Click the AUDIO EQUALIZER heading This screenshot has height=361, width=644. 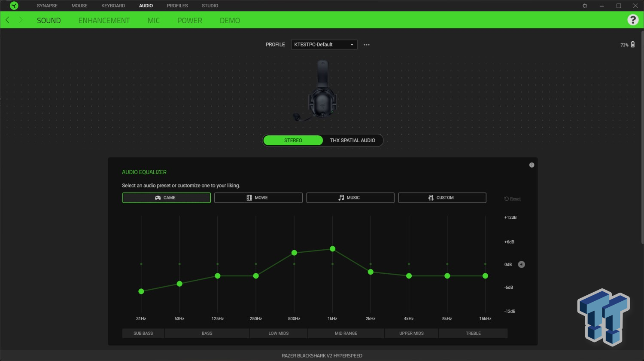(144, 172)
